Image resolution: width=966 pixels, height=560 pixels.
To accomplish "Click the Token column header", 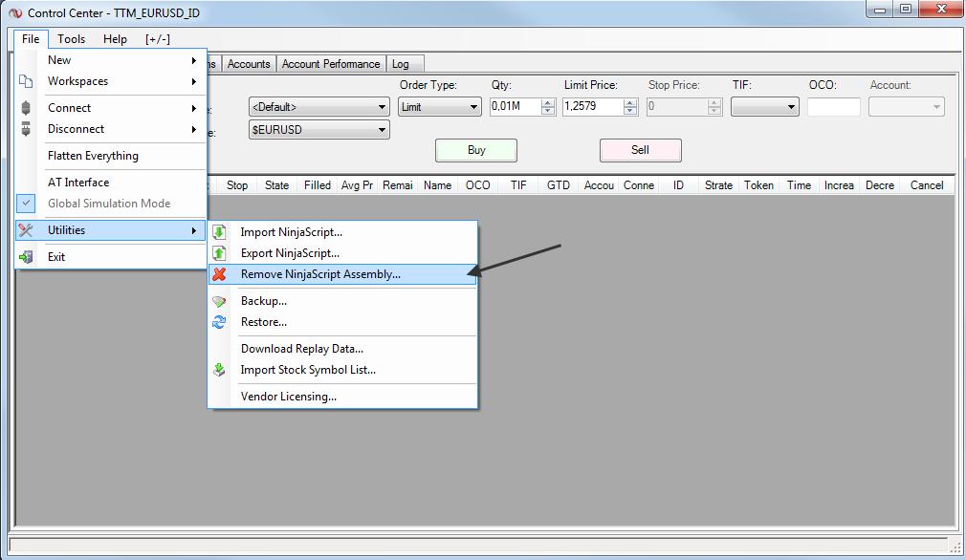I will 759,185.
